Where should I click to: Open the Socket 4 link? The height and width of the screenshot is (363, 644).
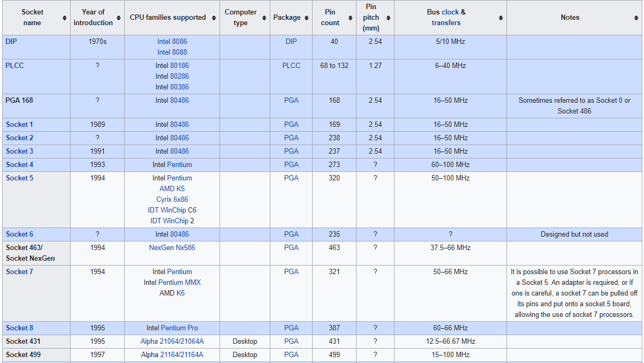[19, 164]
